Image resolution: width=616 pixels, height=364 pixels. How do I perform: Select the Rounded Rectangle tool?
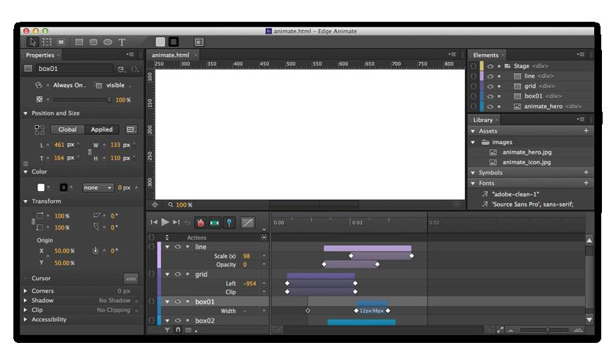point(93,41)
